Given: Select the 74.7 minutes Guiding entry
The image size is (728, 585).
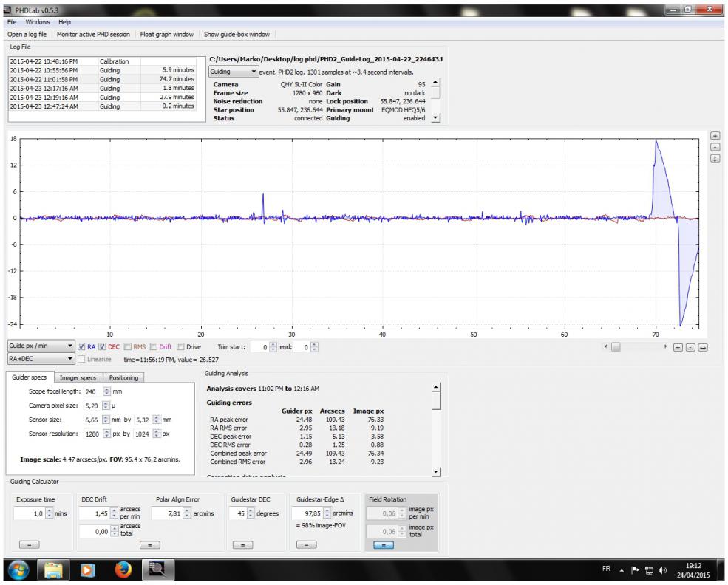Looking at the screenshot, I should 102,79.
